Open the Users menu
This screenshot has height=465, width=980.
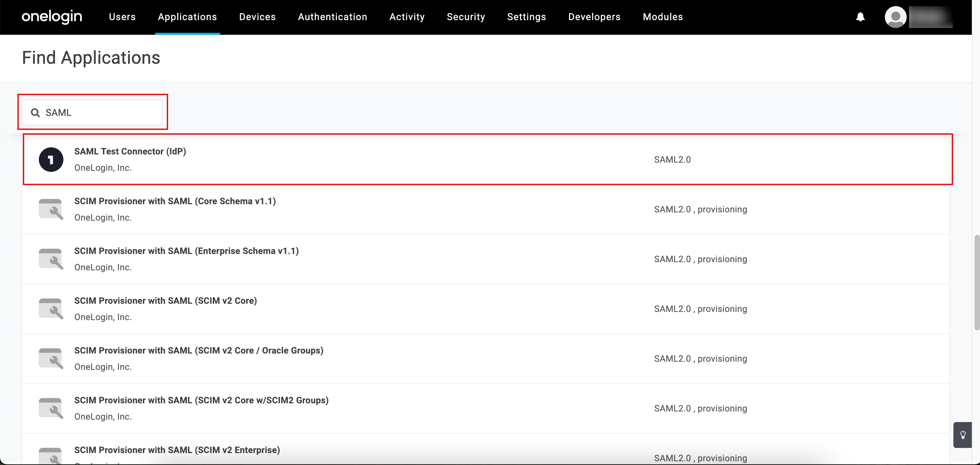click(x=122, y=17)
